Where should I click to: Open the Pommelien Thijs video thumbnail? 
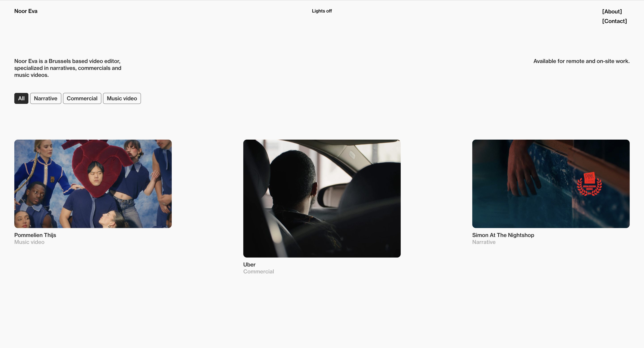pyautogui.click(x=93, y=183)
